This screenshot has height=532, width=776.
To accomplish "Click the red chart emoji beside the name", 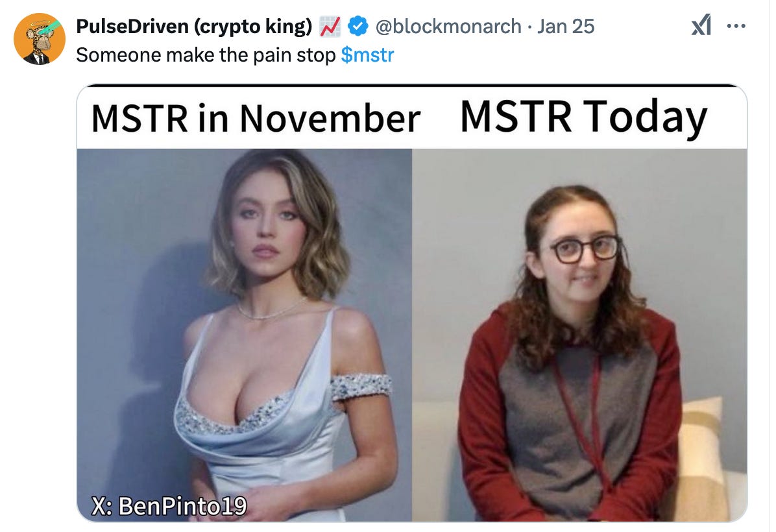I will click(x=330, y=27).
